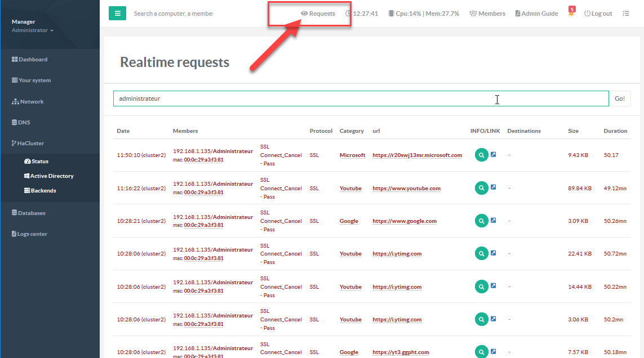Click the task list icon beside Log out
This screenshot has width=644, height=358.
point(625,14)
